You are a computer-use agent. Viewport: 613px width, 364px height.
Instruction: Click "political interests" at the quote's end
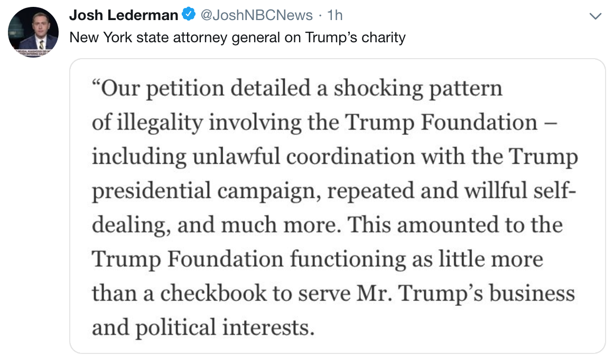pyautogui.click(x=222, y=328)
